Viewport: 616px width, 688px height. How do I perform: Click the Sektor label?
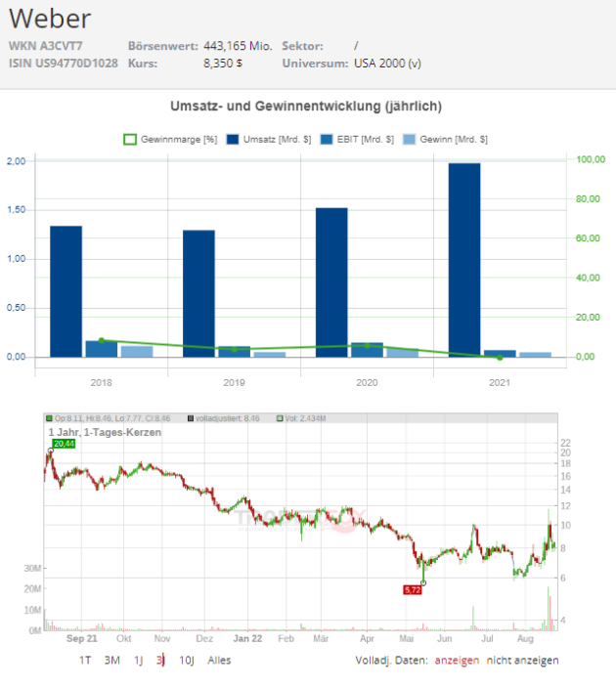click(x=302, y=46)
